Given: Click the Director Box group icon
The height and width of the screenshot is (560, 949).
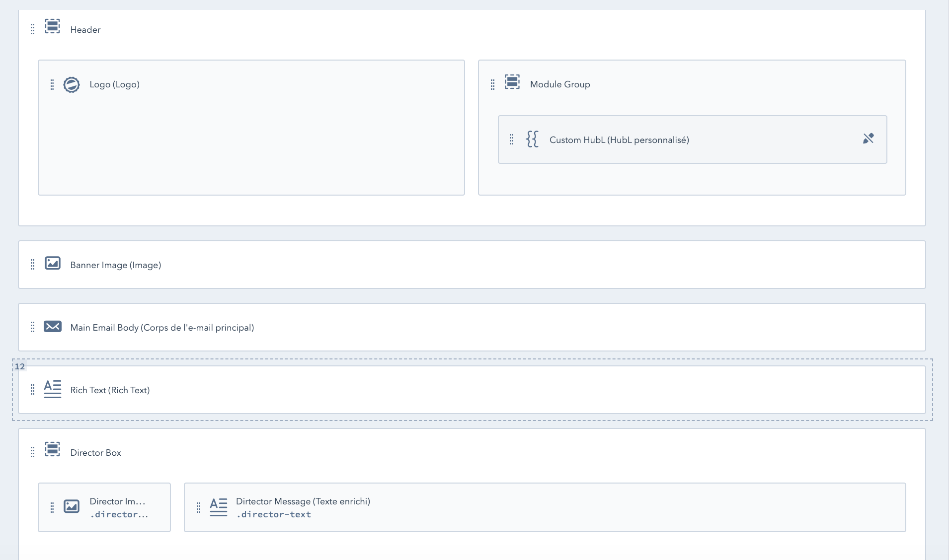Looking at the screenshot, I should pyautogui.click(x=52, y=449).
